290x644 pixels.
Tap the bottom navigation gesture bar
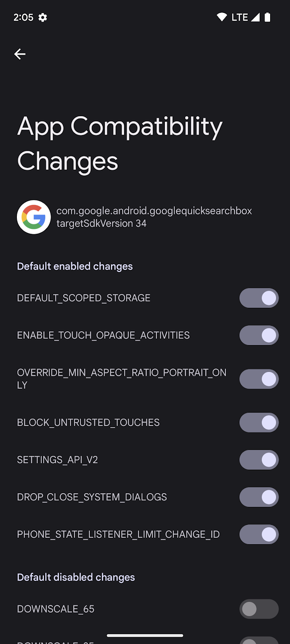point(145,635)
